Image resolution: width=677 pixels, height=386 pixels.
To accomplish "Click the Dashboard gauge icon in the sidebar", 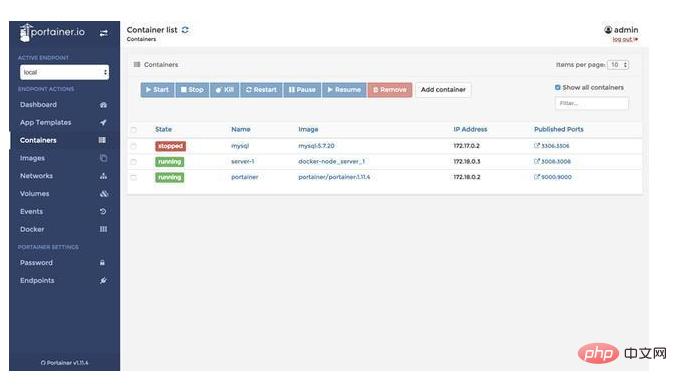I will [x=103, y=105].
